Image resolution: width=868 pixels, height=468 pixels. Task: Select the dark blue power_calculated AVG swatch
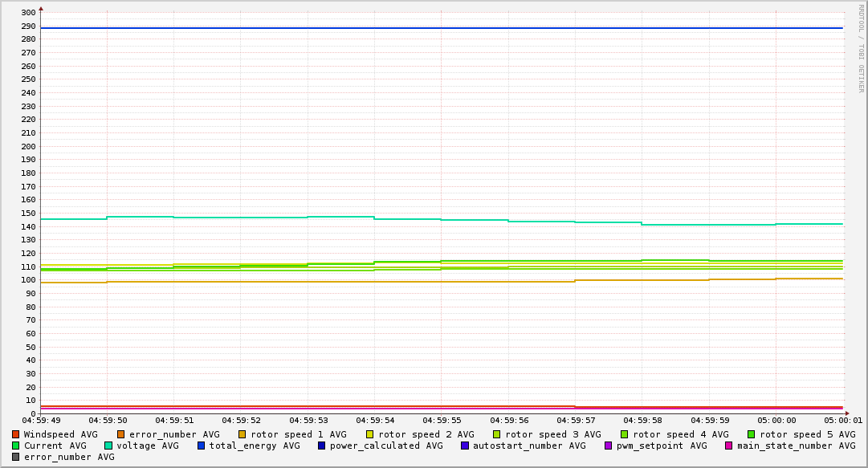(322, 446)
